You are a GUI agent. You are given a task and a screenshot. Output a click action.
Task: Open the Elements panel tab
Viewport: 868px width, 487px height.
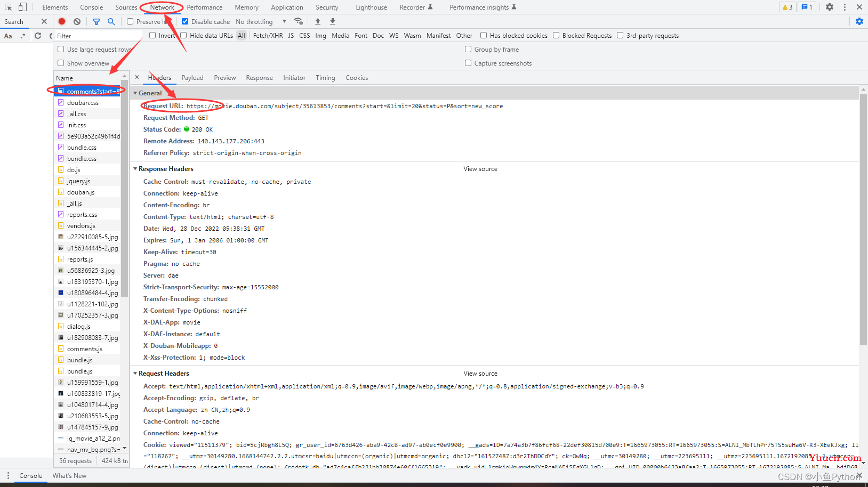[55, 7]
